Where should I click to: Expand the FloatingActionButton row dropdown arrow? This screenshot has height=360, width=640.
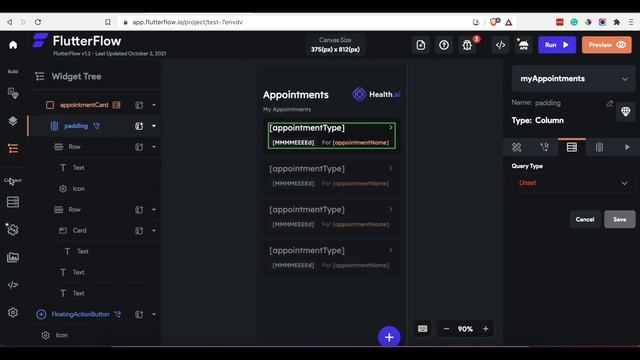pyautogui.click(x=154, y=314)
